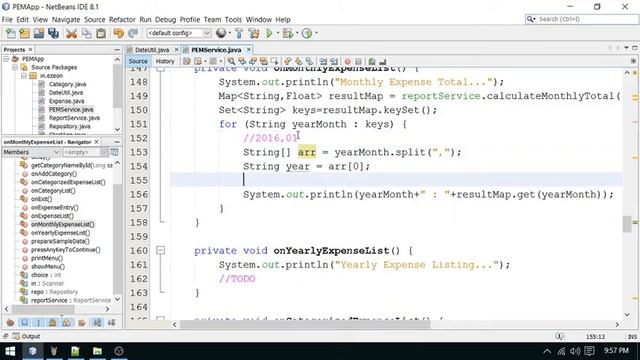Collapse the in.ezeon package node
This screenshot has width=640, height=360.
click(24, 76)
